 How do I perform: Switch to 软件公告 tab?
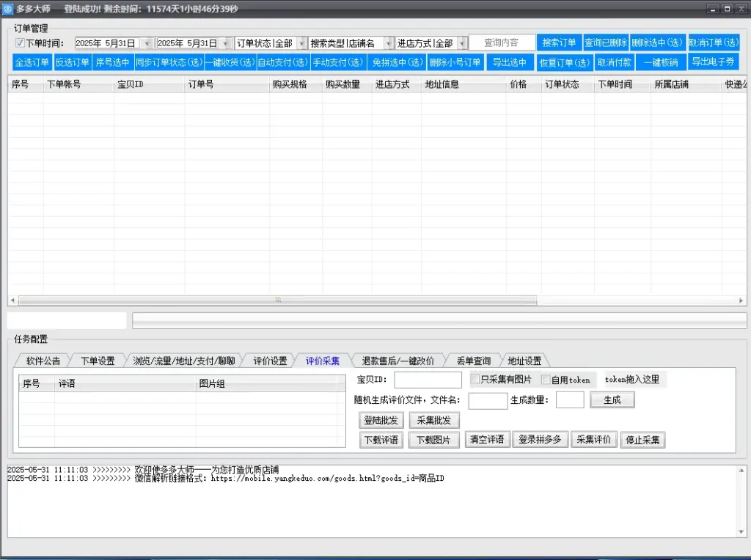click(43, 361)
